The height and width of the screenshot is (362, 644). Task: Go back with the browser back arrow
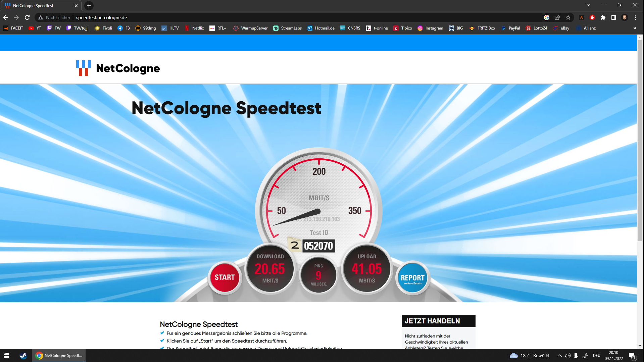pyautogui.click(x=6, y=17)
